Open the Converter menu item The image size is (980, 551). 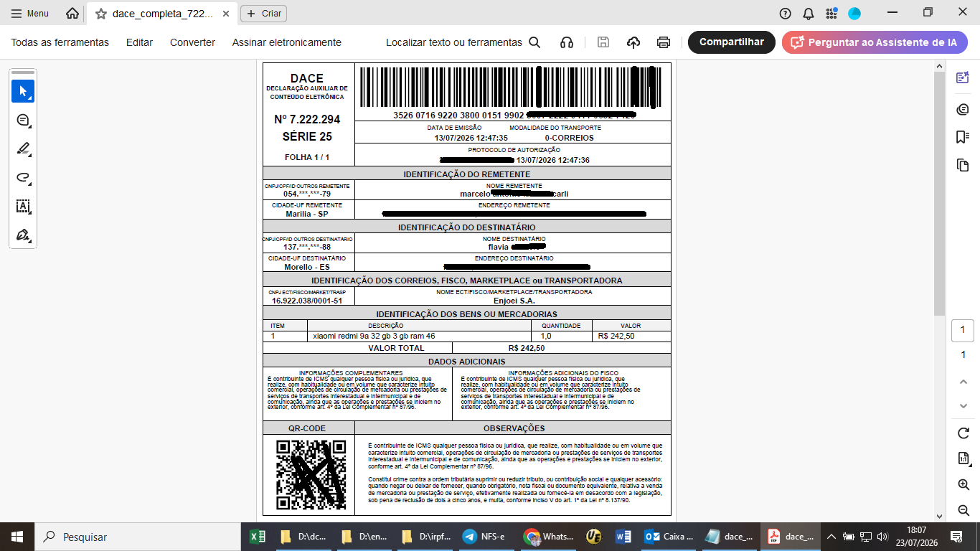(192, 42)
